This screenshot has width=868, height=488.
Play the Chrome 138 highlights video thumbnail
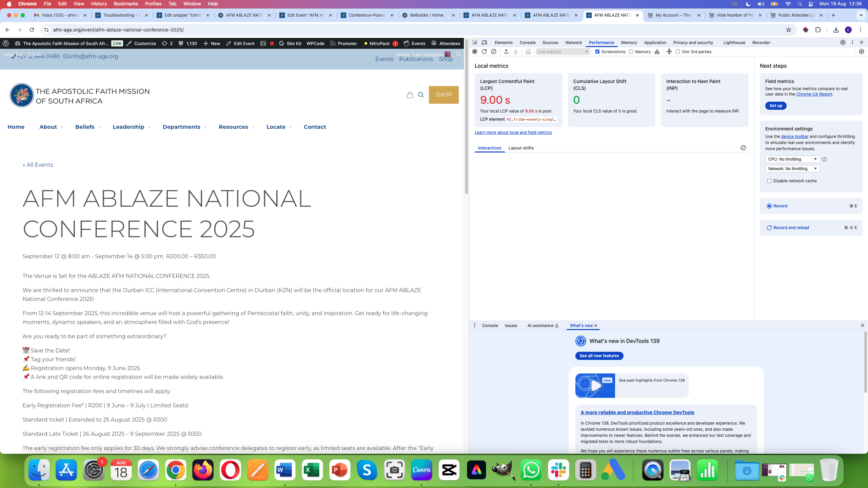pyautogui.click(x=595, y=385)
